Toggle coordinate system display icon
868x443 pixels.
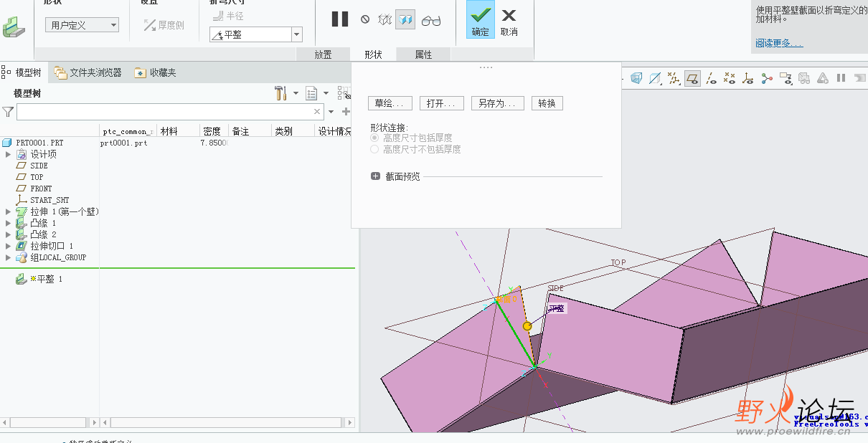748,78
